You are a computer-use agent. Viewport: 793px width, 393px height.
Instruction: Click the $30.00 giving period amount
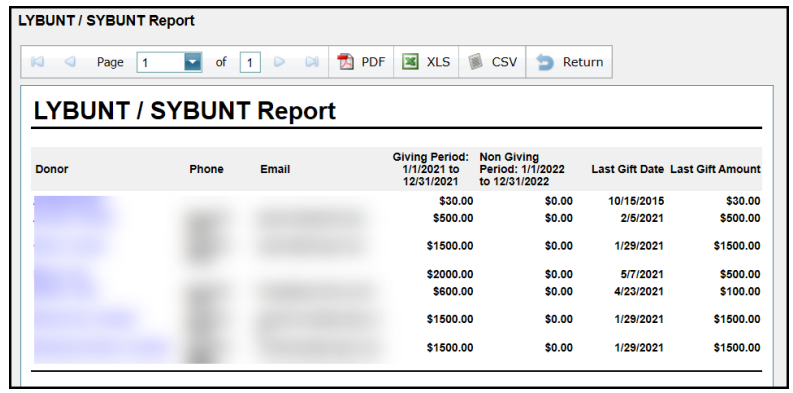point(456,201)
